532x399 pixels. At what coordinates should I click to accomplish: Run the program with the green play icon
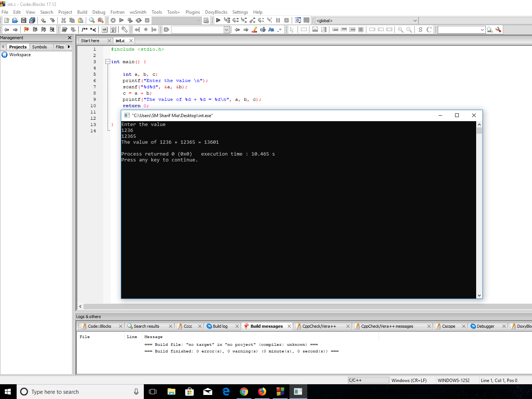(121, 20)
